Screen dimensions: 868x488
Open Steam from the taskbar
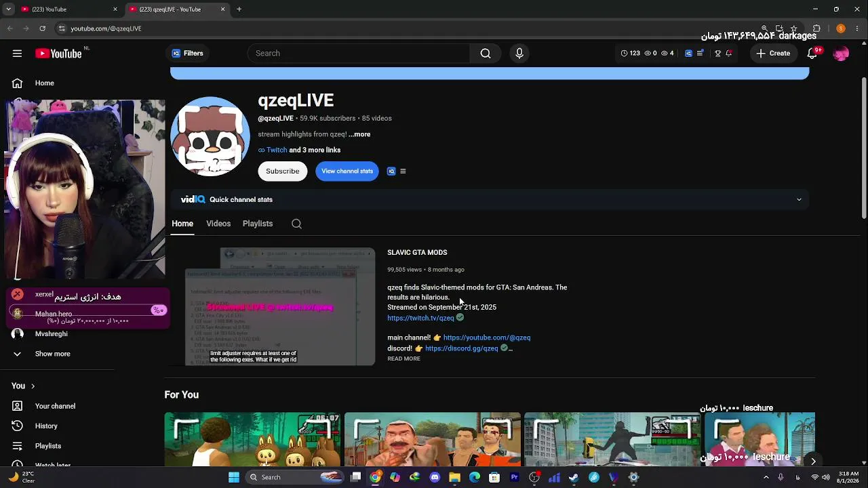pyautogui.click(x=574, y=477)
